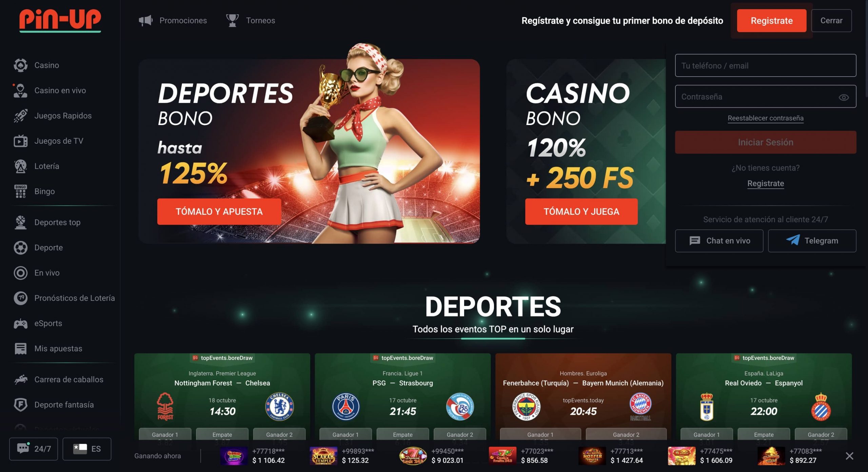Open the 24/7 support chat widget
Screen dimensions: 868x472
[x=33, y=449]
